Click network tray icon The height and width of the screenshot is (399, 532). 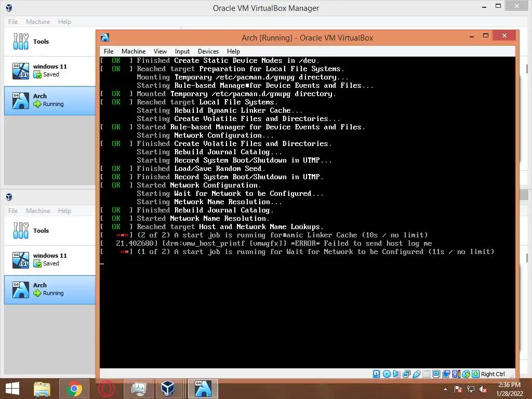471,389
